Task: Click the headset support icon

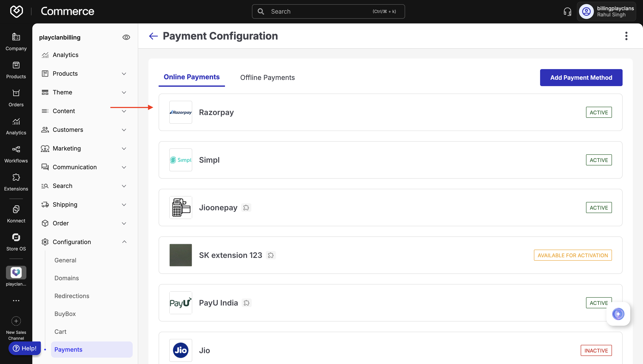Action: 567,11
